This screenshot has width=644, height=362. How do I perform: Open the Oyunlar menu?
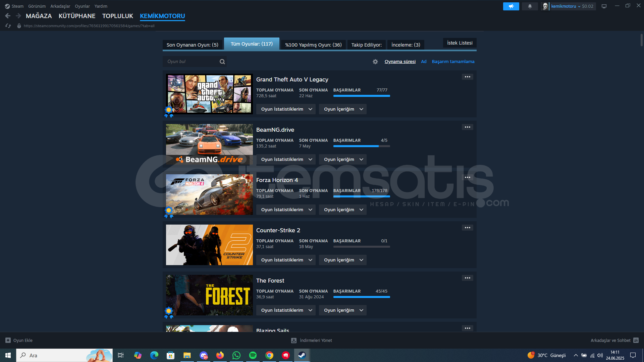82,6
